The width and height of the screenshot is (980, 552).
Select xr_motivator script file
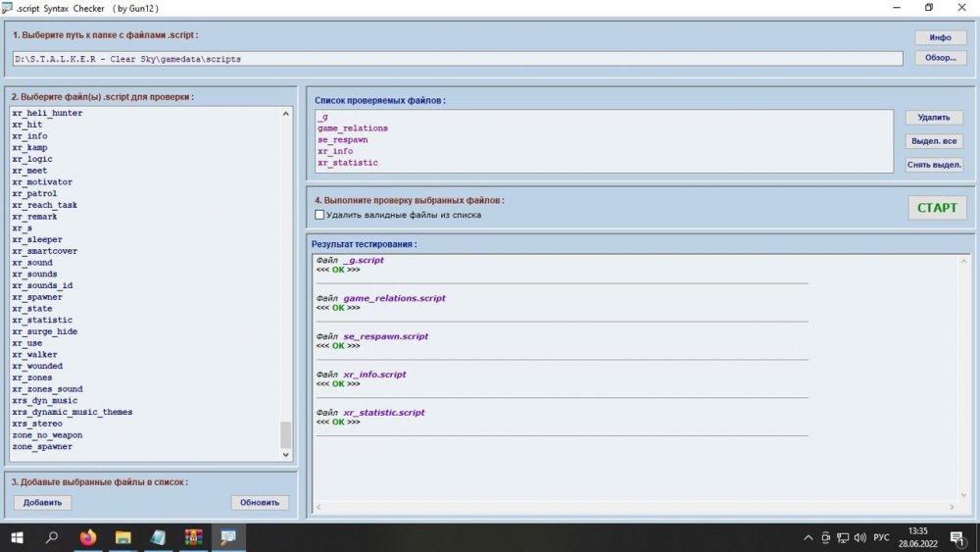point(42,182)
